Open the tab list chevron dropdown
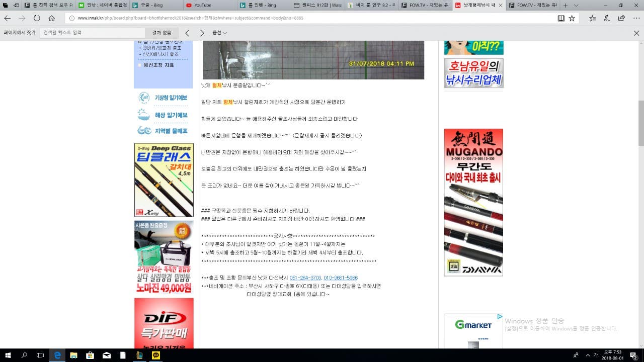 576,5
